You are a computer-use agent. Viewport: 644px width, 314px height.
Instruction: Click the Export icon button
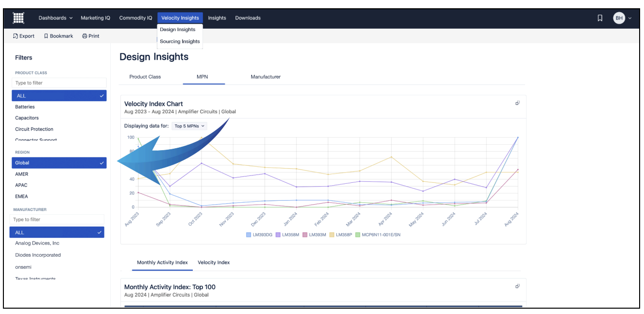coord(16,36)
